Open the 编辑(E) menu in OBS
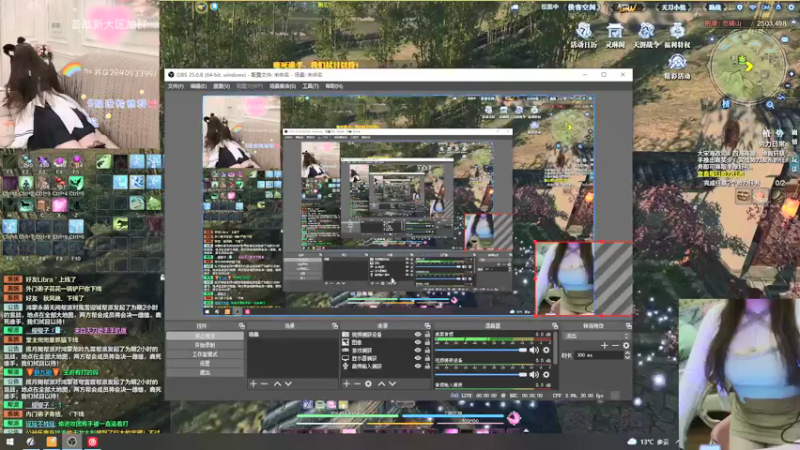 (x=198, y=86)
